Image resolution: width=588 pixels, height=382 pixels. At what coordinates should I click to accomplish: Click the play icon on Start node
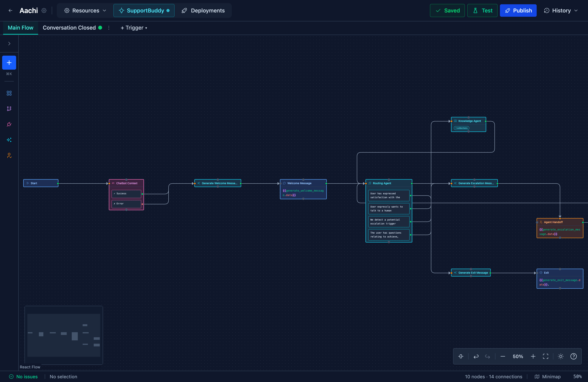(x=28, y=183)
